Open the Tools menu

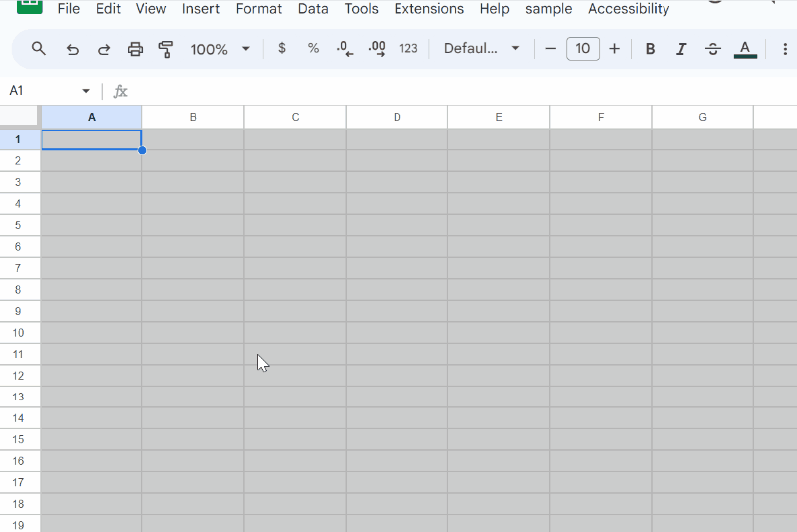point(361,9)
